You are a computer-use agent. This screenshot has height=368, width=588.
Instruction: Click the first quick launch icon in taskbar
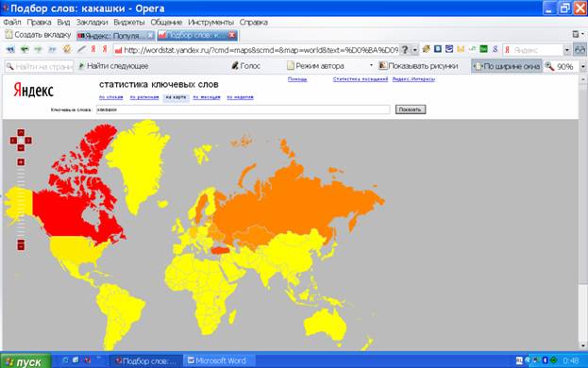65,360
